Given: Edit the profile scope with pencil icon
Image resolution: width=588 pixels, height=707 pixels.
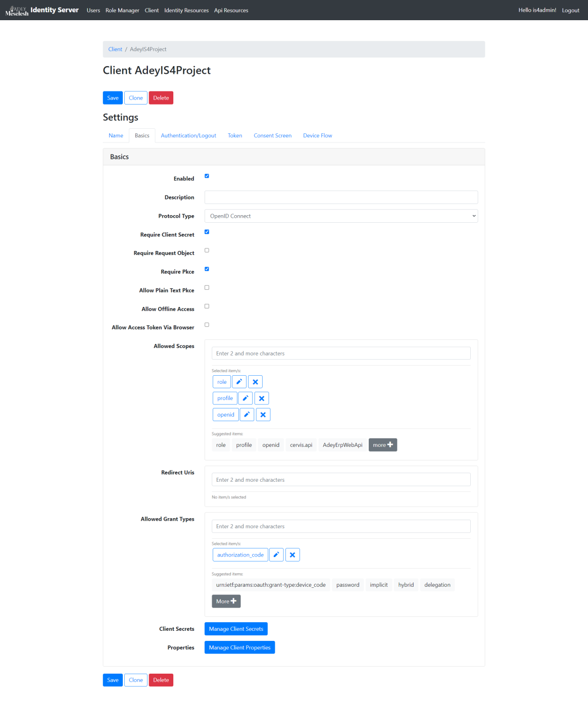Looking at the screenshot, I should click(x=246, y=398).
